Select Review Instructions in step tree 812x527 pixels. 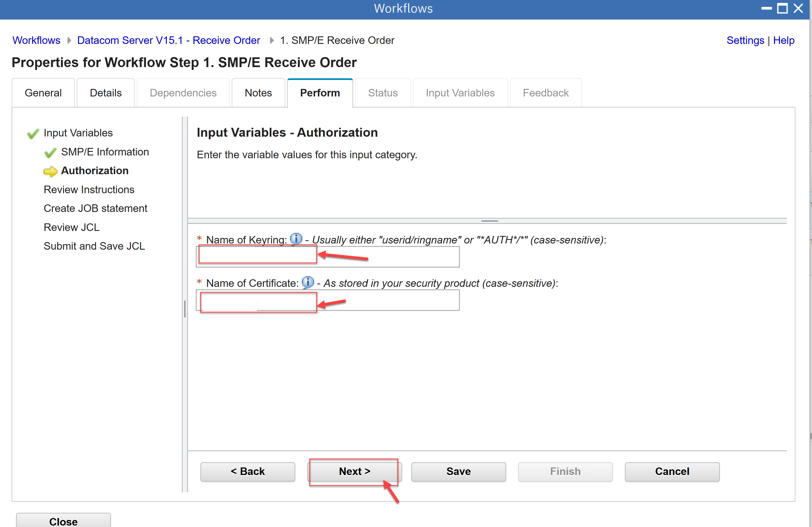click(89, 190)
